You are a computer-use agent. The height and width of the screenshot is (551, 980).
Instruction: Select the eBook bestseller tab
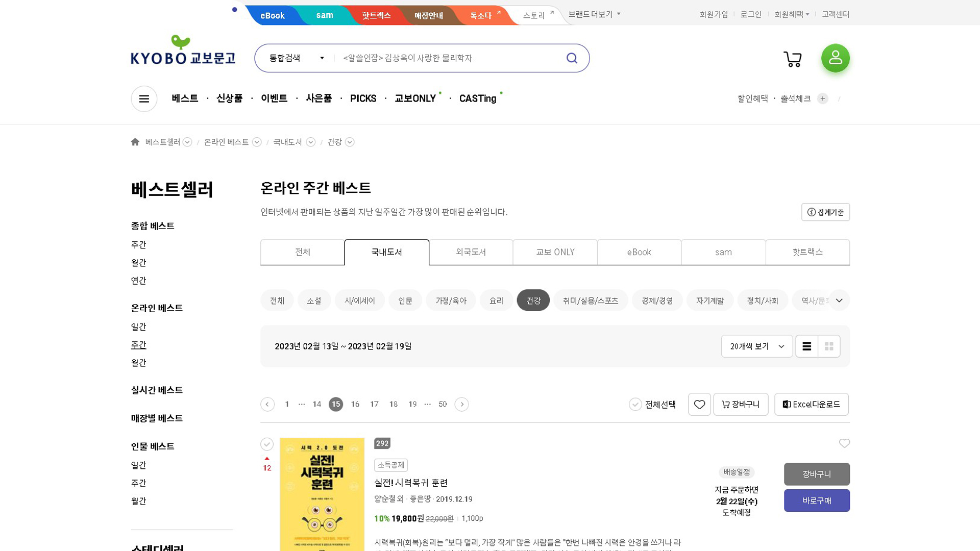639,252
